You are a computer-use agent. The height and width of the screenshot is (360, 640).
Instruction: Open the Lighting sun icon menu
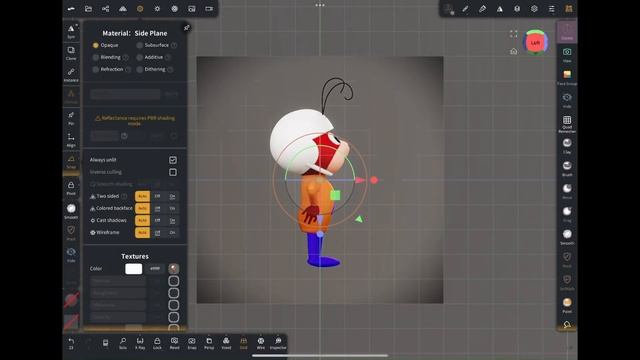(157, 9)
